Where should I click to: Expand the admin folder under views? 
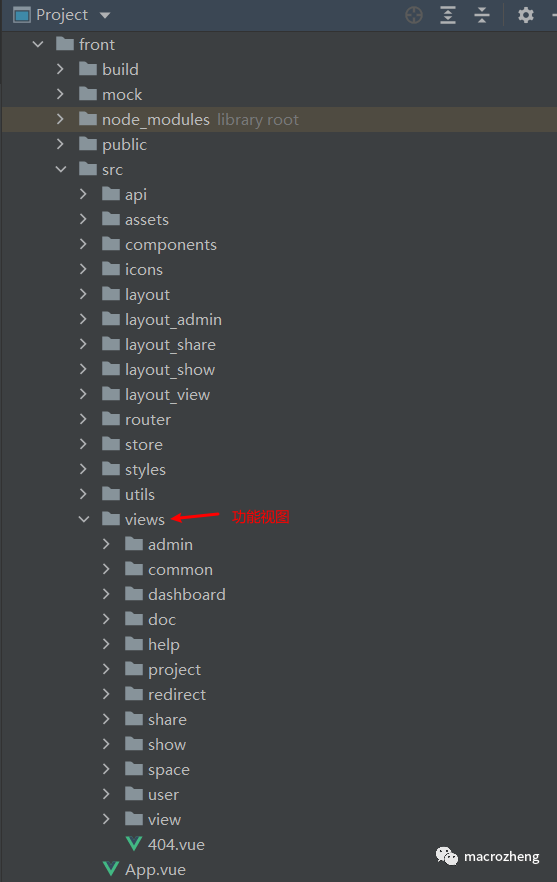pyautogui.click(x=106, y=544)
